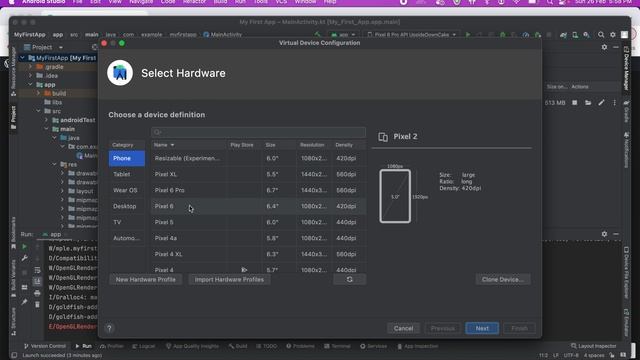Click the folder icon in Device Manager row
This screenshot has height=360, width=640.
point(588,103)
